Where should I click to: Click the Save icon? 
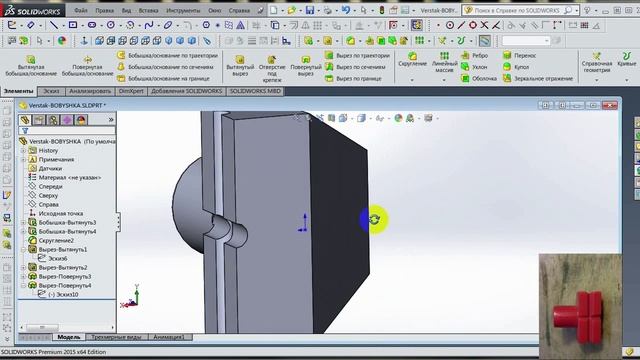point(310,10)
